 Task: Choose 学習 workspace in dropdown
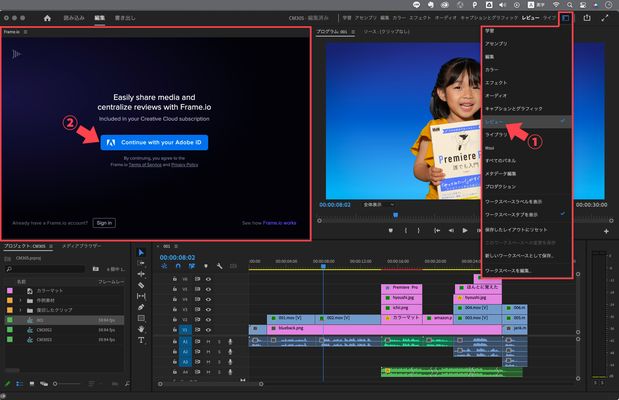pos(527,31)
